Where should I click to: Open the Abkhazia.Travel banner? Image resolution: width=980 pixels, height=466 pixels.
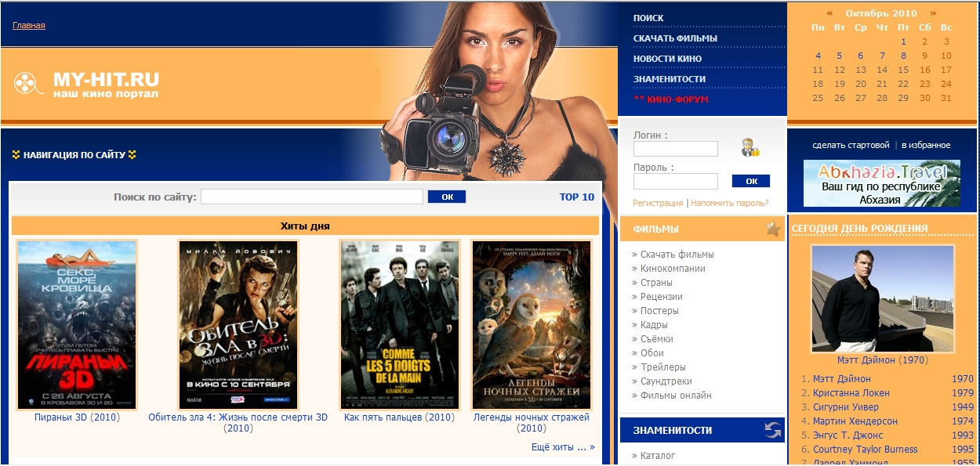881,184
